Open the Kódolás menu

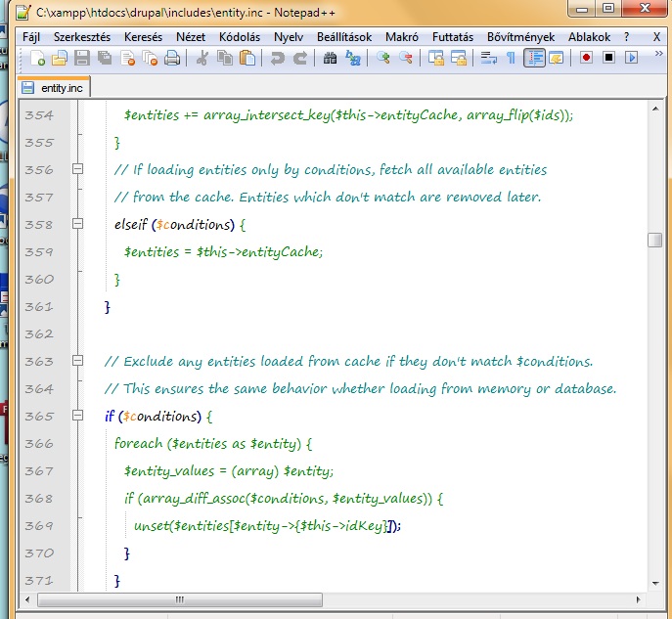240,37
